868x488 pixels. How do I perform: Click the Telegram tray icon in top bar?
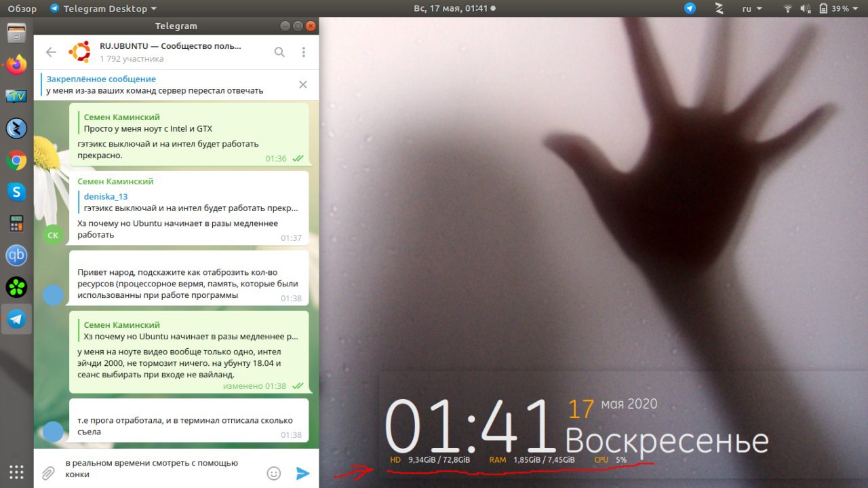click(x=690, y=9)
